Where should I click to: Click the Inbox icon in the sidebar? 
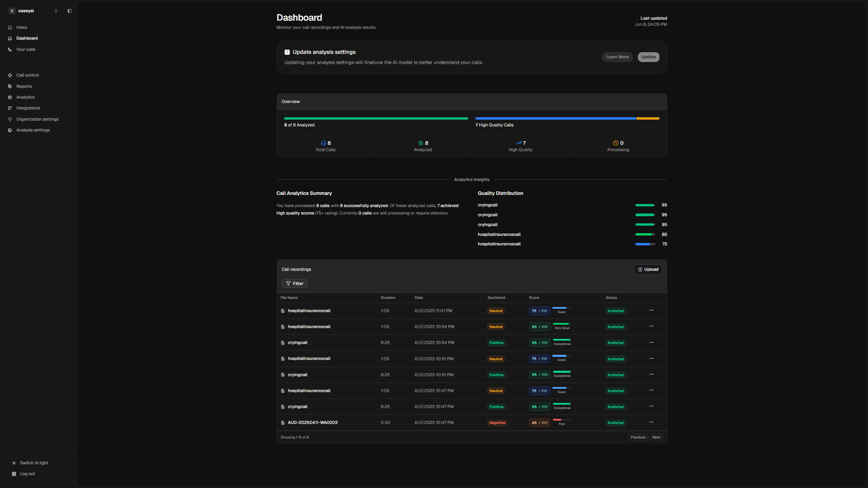10,27
